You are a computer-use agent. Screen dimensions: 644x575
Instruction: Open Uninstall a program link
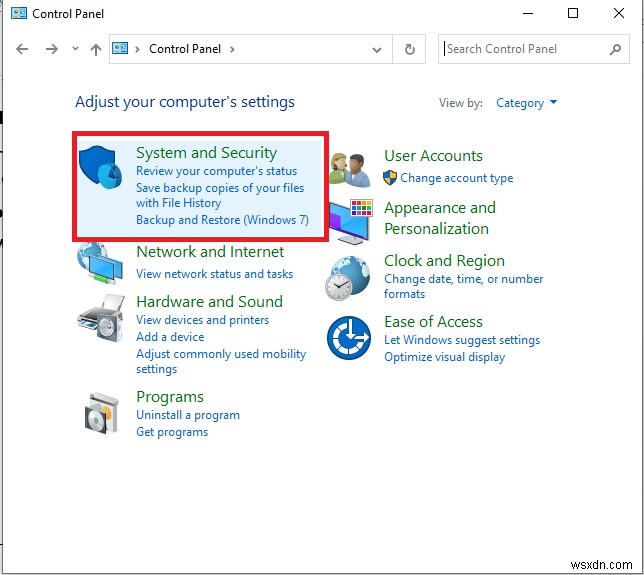pyautogui.click(x=188, y=415)
